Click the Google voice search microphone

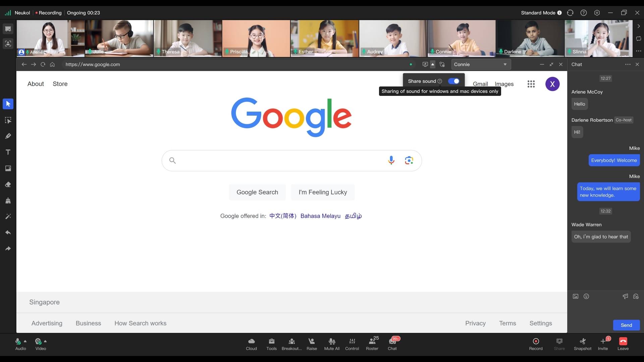[391, 161]
